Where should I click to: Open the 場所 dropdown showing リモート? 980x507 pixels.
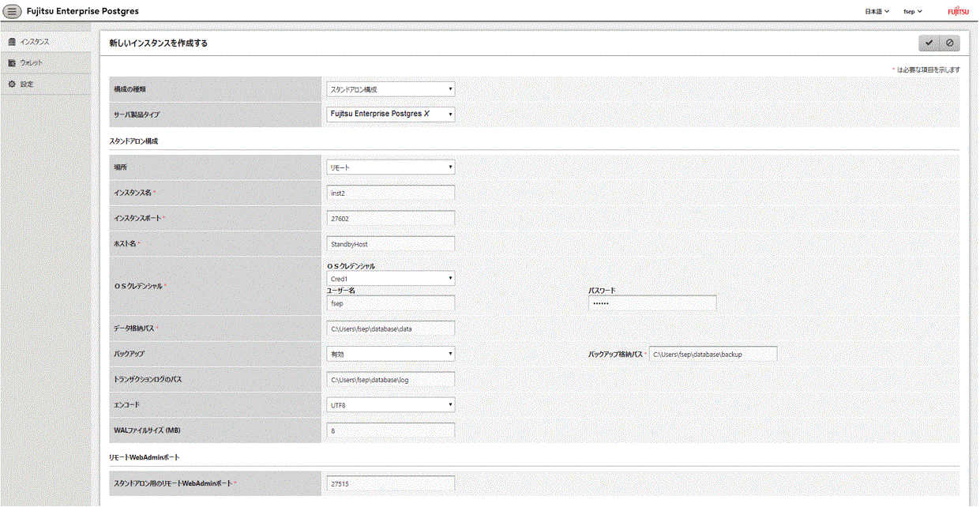tap(391, 167)
